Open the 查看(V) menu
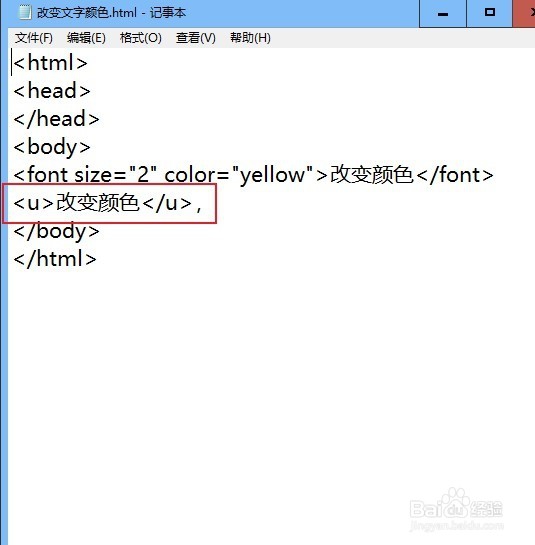 (195, 38)
